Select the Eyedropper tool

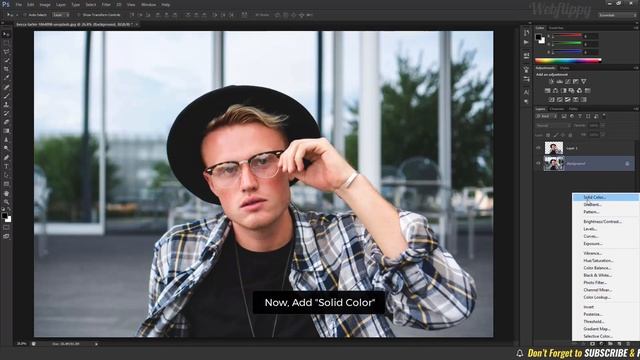click(6, 78)
